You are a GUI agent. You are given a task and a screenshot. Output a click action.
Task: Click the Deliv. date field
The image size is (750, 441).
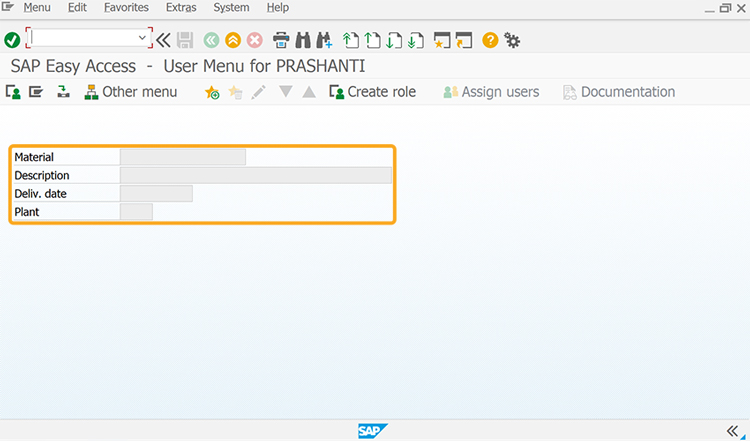(x=156, y=193)
